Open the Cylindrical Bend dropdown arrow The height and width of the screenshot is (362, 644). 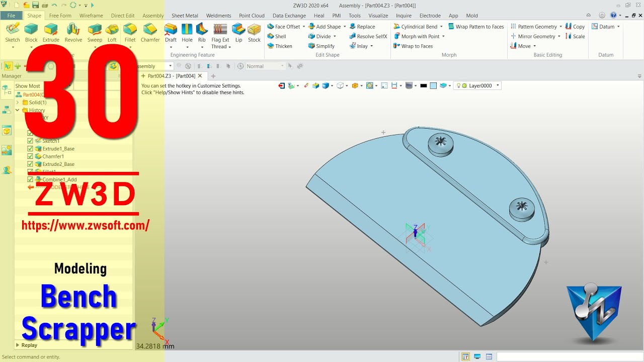(x=441, y=27)
